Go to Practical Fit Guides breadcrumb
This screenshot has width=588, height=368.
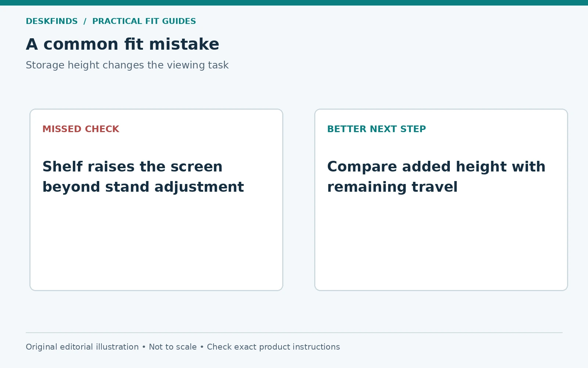coord(144,21)
